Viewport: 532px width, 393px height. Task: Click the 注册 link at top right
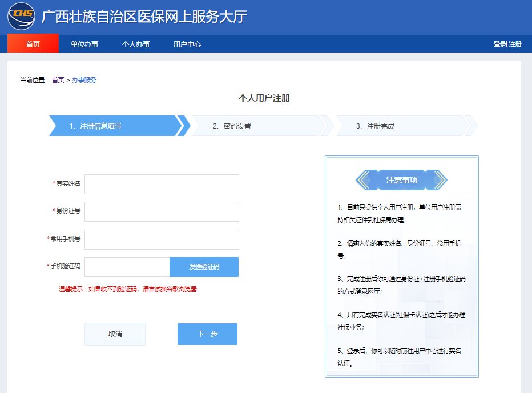click(515, 44)
